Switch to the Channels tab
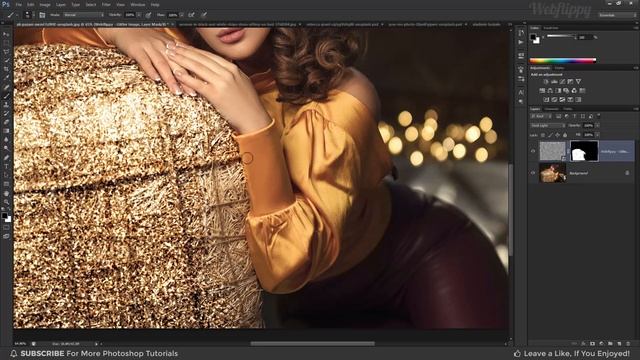Screen dimensions: 640x360 point(552,109)
